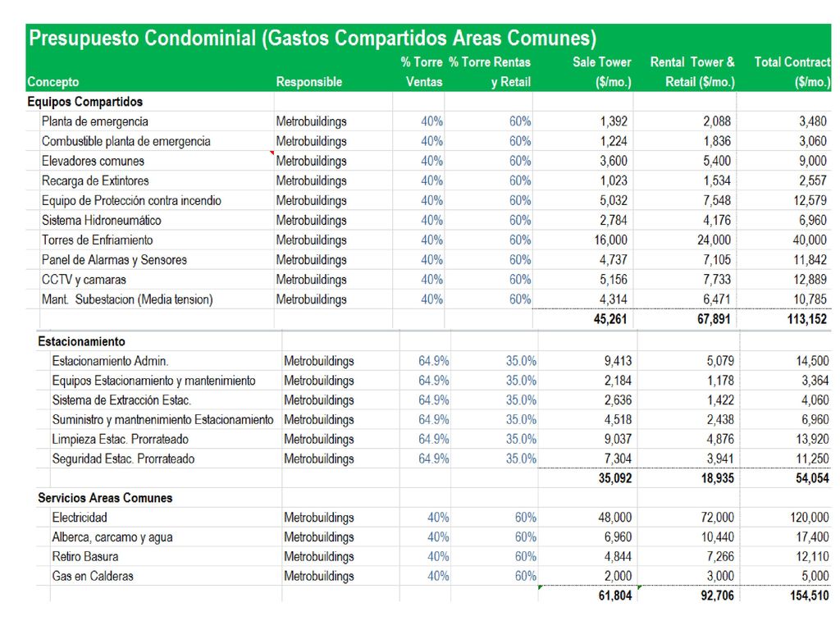Click the 'Combustible planta de emergencia' cell
840x630 pixels.
[x=126, y=141]
